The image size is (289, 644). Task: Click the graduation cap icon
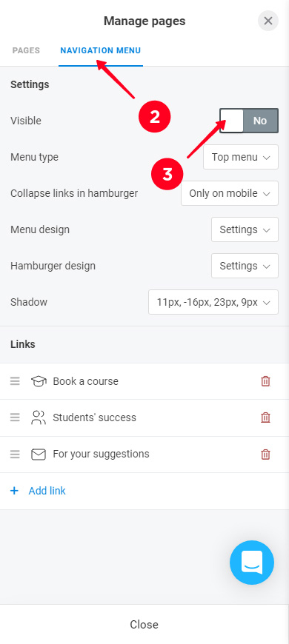click(39, 381)
